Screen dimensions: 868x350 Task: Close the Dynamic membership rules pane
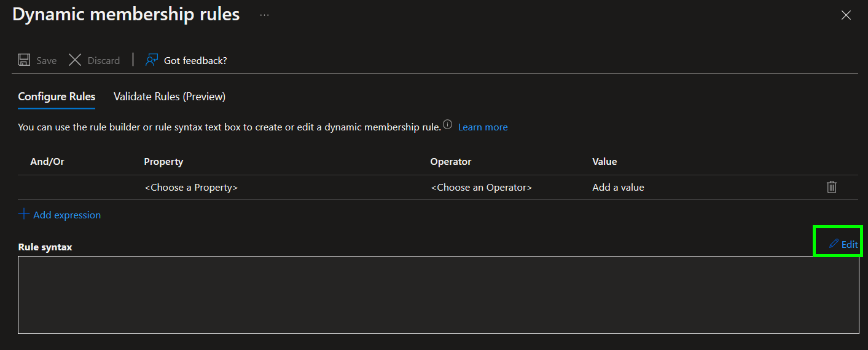coord(846,15)
